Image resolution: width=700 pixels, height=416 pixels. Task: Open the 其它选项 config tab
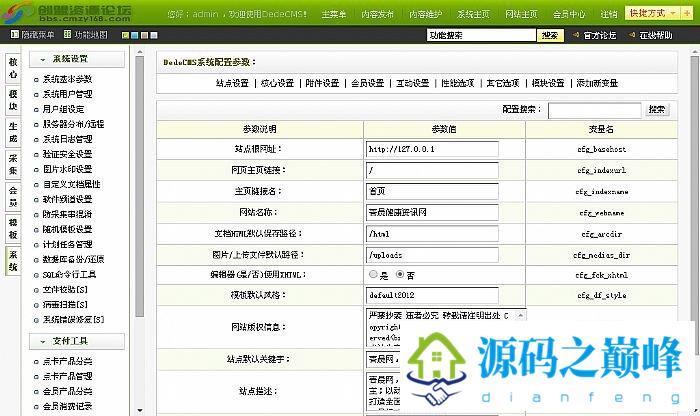[503, 83]
